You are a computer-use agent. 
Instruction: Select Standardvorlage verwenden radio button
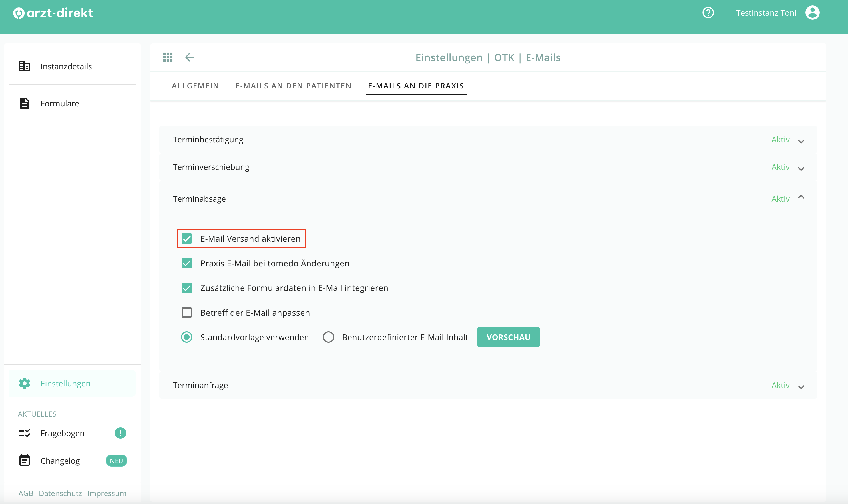[186, 337]
